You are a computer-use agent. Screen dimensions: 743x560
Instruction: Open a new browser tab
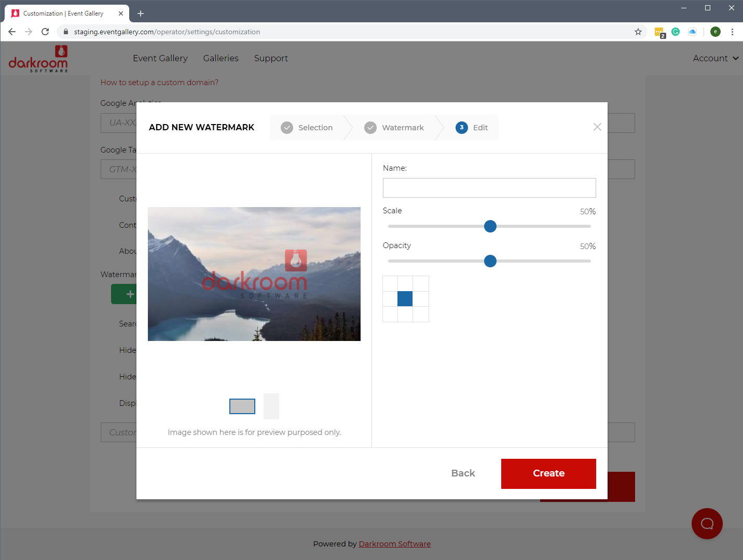[141, 13]
